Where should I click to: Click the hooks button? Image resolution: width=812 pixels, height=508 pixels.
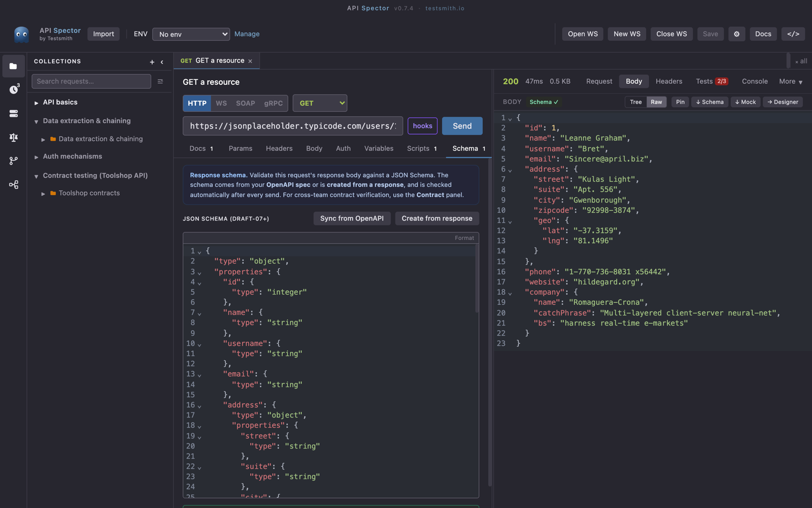(x=422, y=126)
